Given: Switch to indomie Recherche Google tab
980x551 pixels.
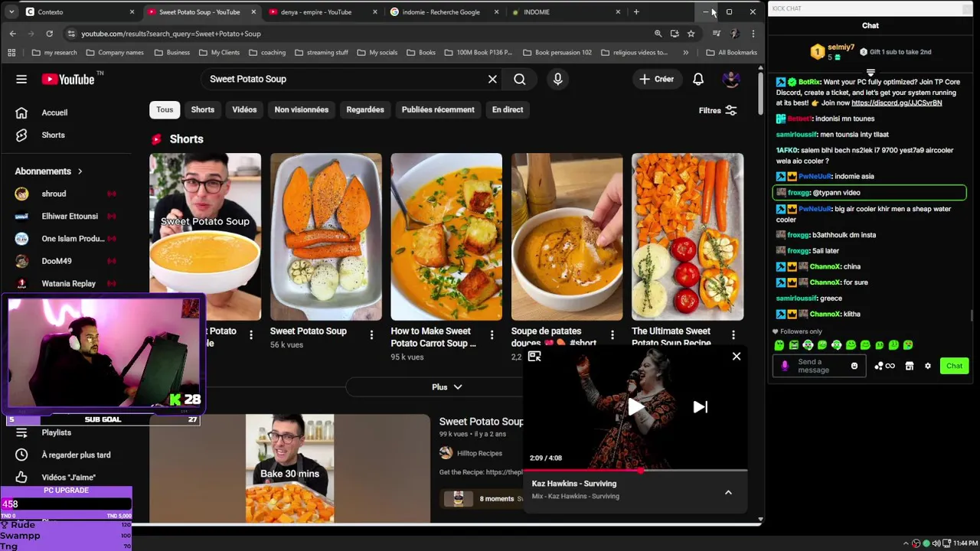Looking at the screenshot, I should tap(445, 12).
